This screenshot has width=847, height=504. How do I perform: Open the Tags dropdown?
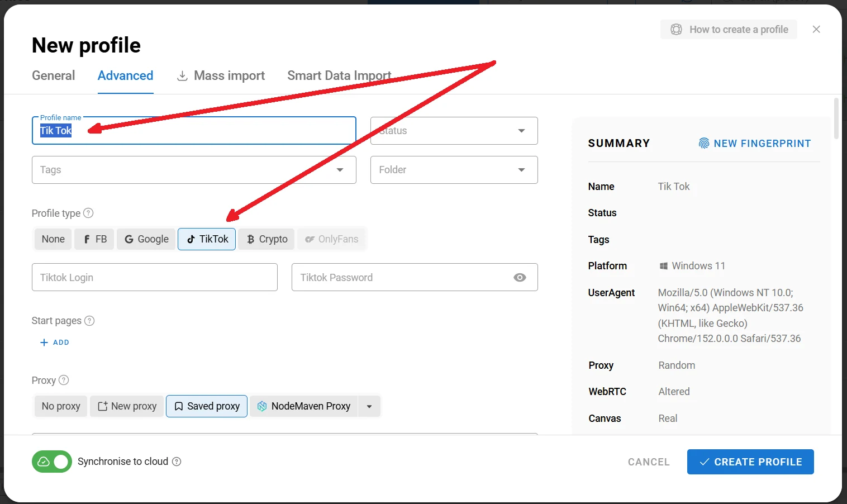coord(194,170)
